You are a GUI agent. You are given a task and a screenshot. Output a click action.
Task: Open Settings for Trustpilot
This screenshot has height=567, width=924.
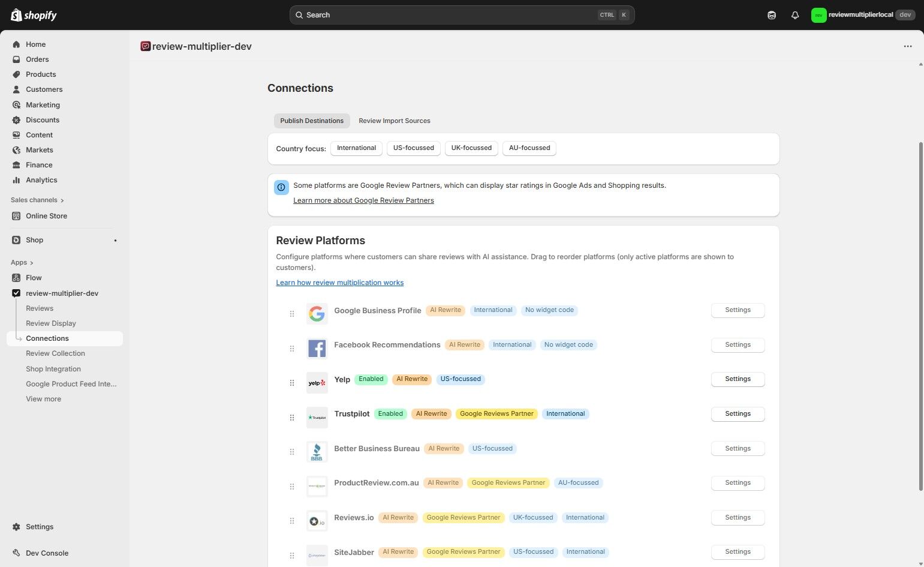738,414
